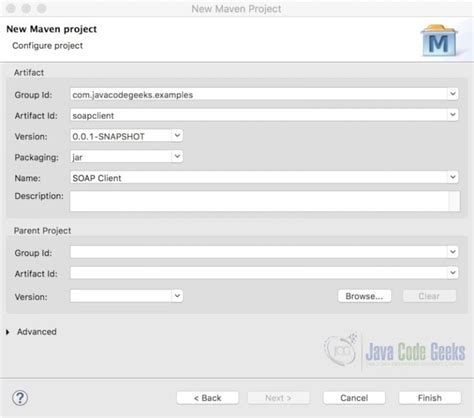Viewport: 474px width, 418px height.
Task: Open the Parent Project Artifact Id dropdown arrow
Action: point(453,273)
